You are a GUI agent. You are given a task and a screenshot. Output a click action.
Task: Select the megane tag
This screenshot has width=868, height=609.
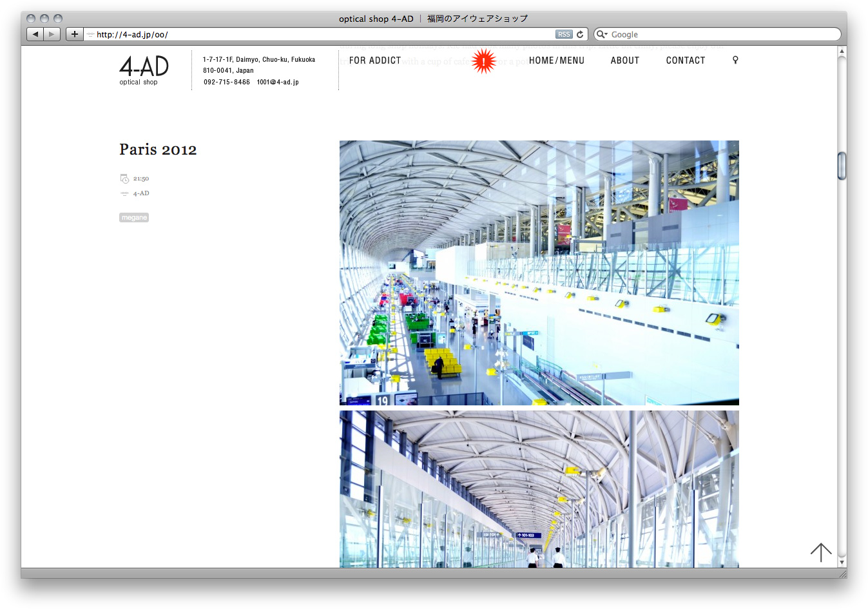pos(134,218)
